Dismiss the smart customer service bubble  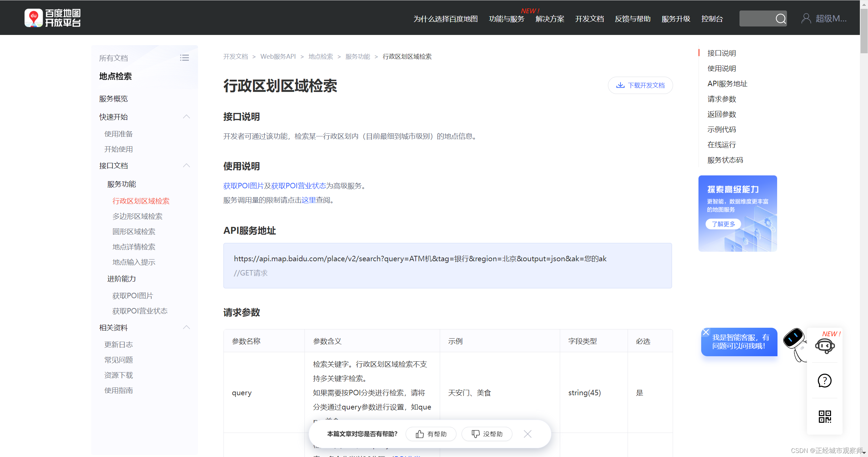pyautogui.click(x=706, y=332)
